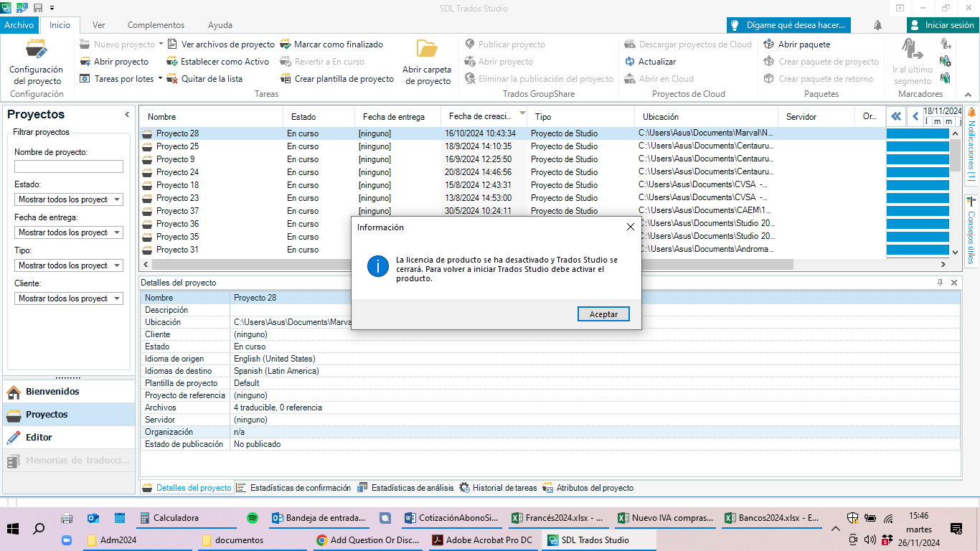Click Establecer como Activo

(218, 62)
